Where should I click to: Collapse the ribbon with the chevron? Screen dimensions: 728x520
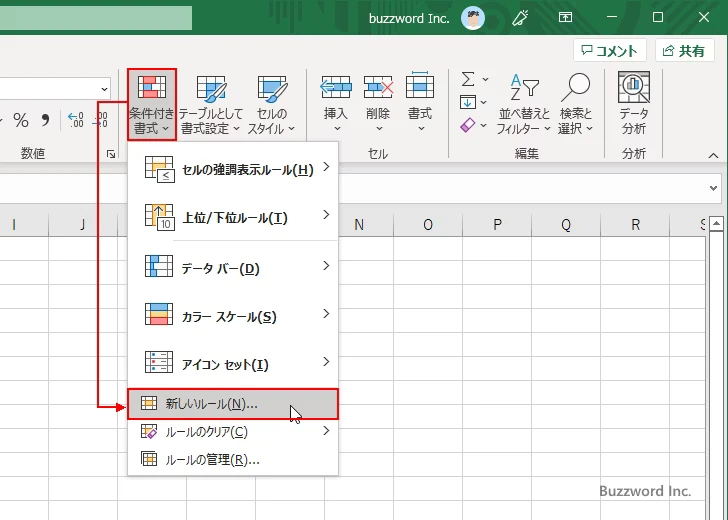[713, 156]
